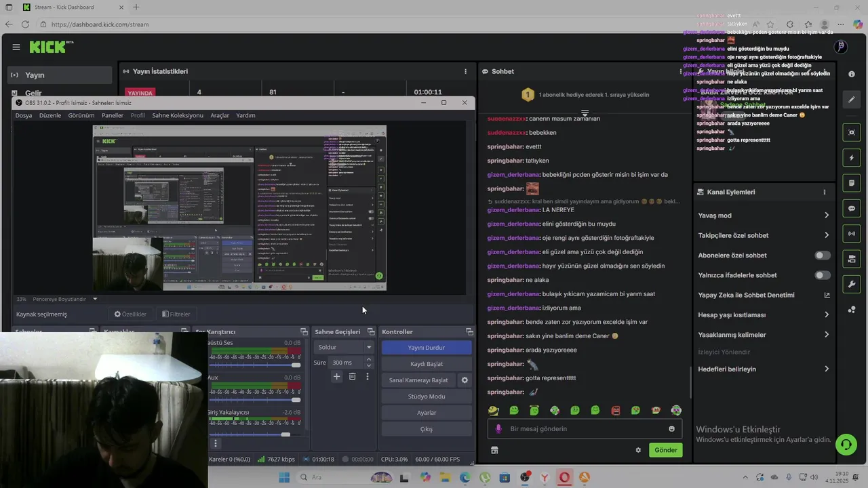Expand Hesap yaşı kısıtlaması options

tap(827, 315)
